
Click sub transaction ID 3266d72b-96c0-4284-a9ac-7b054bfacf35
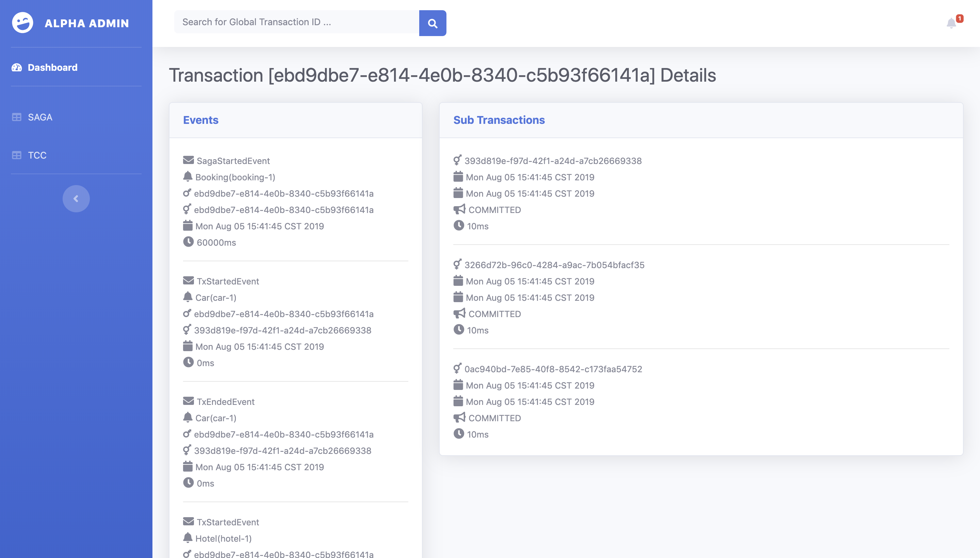[x=554, y=265]
